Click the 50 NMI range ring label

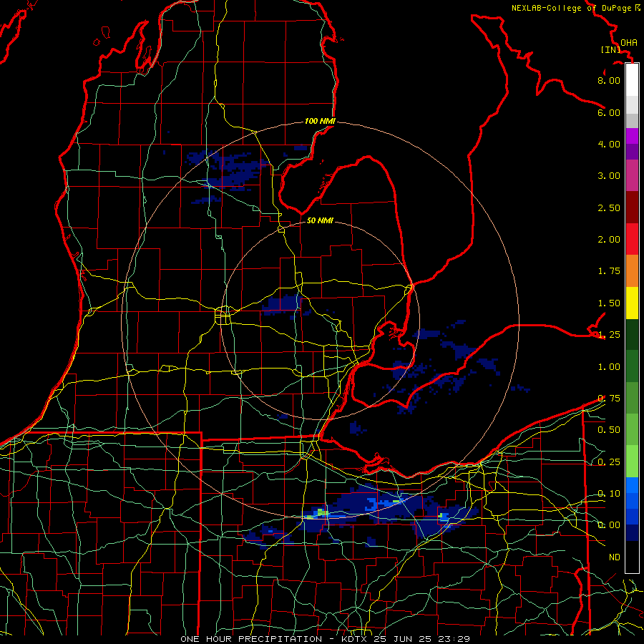[320, 220]
